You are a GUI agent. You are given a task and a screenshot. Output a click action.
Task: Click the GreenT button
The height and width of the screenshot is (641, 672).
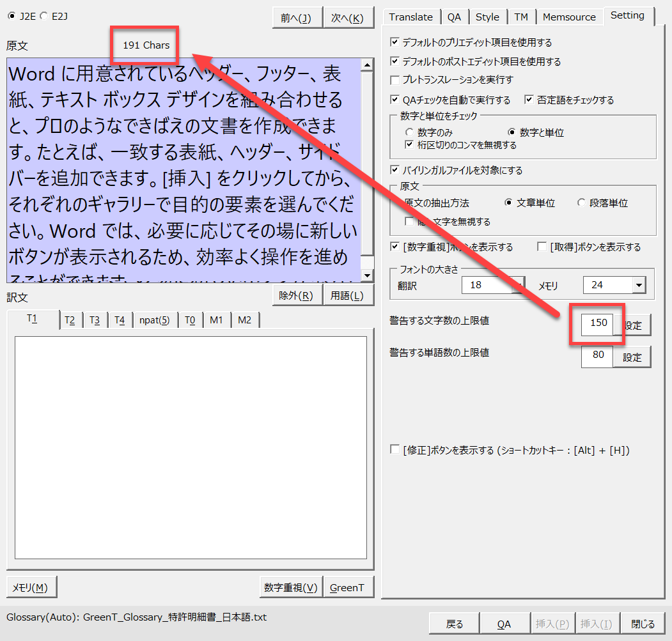coord(347,587)
